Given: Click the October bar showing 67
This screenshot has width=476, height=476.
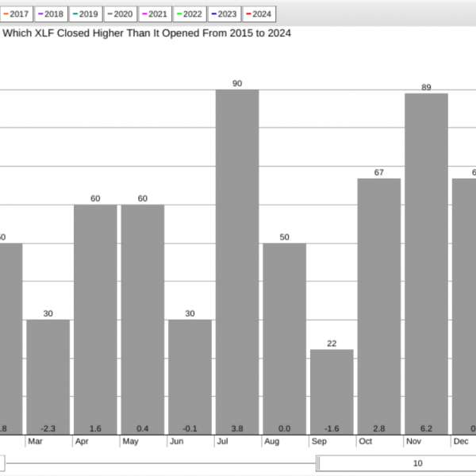Looking at the screenshot, I should (379, 306).
